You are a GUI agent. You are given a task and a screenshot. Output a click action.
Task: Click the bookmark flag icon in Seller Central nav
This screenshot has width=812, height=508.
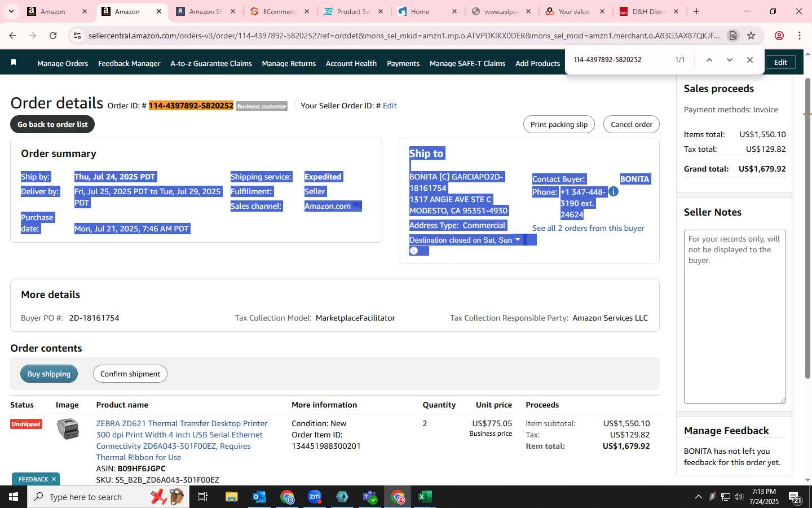tap(14, 63)
